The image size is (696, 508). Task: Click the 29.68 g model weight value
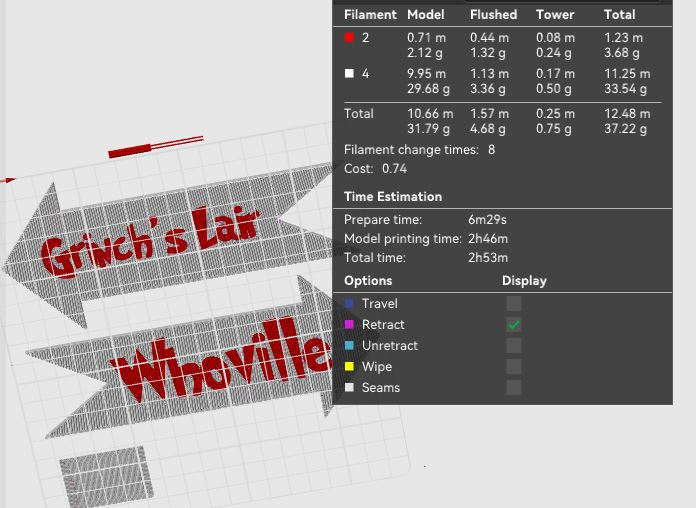tap(428, 89)
